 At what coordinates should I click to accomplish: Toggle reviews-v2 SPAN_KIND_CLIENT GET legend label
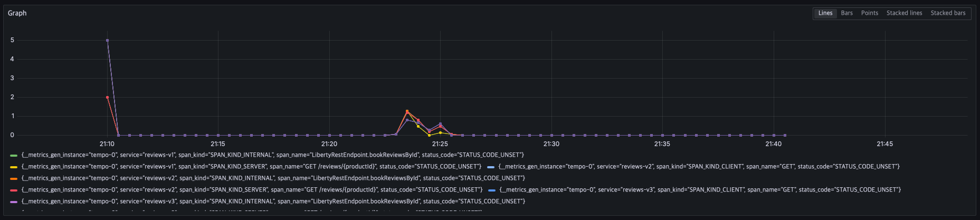pyautogui.click(x=699, y=167)
